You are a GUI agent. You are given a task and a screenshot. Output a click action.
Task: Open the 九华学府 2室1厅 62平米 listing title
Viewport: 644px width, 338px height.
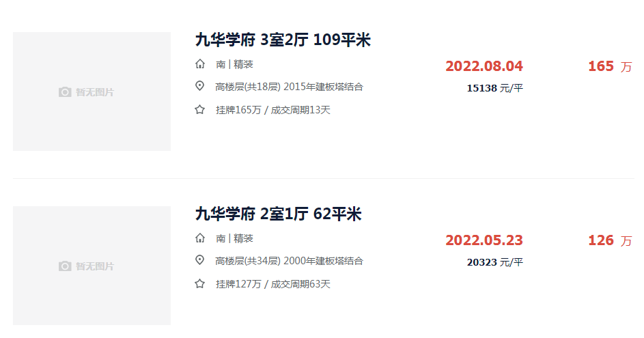278,214
